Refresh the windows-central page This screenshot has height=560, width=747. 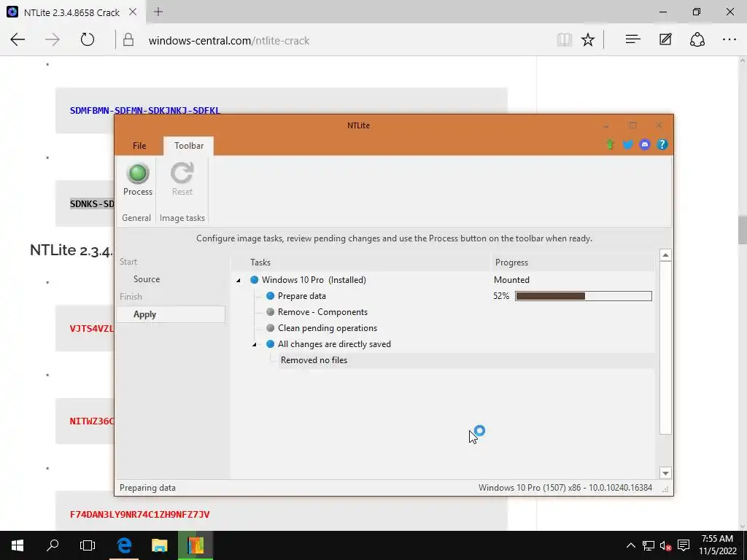(88, 39)
